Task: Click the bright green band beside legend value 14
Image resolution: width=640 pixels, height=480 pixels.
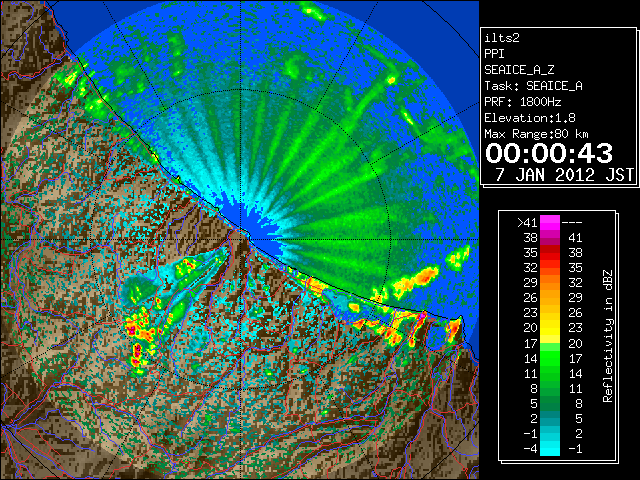Action: click(x=550, y=358)
